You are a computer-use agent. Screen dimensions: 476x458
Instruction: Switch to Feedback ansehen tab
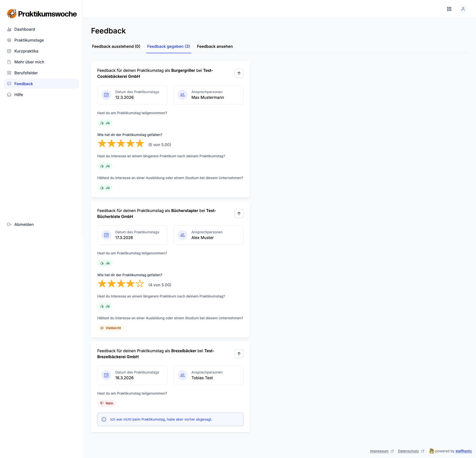[x=215, y=46]
